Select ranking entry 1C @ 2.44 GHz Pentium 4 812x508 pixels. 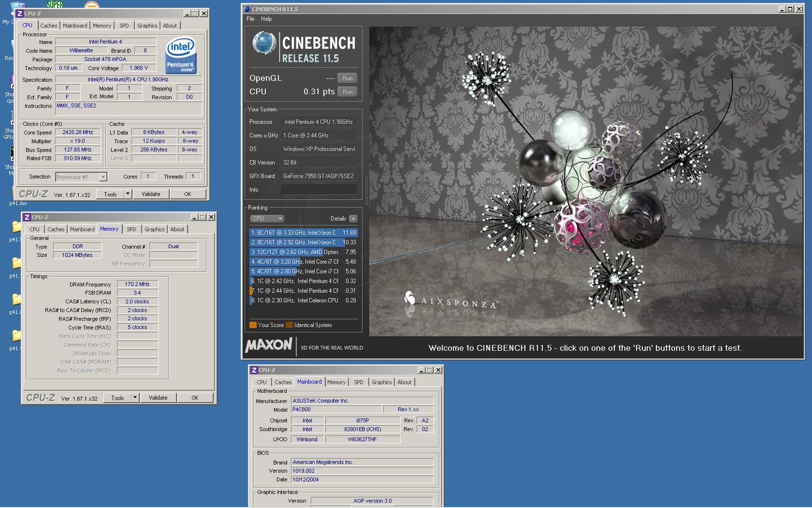(x=304, y=291)
